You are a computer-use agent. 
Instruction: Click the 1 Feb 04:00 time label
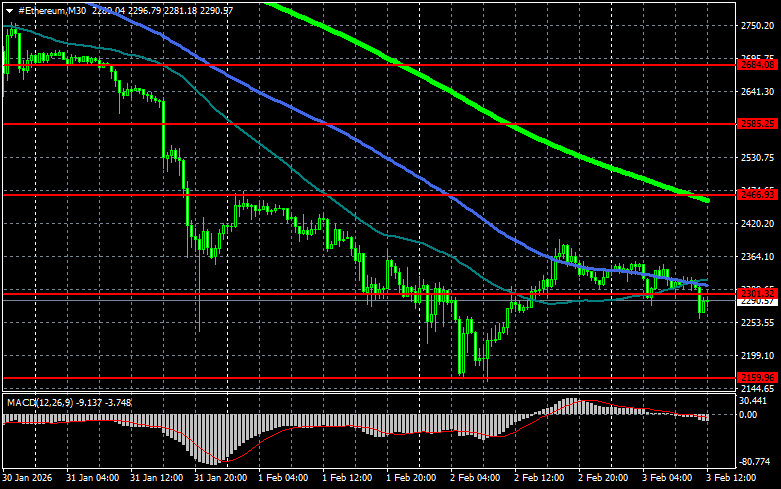tap(283, 478)
